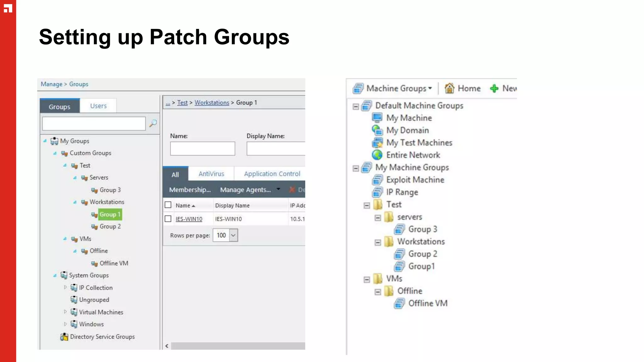Click the Ungrouped icon in System Groups
This screenshot has width=644, height=362.
point(74,300)
